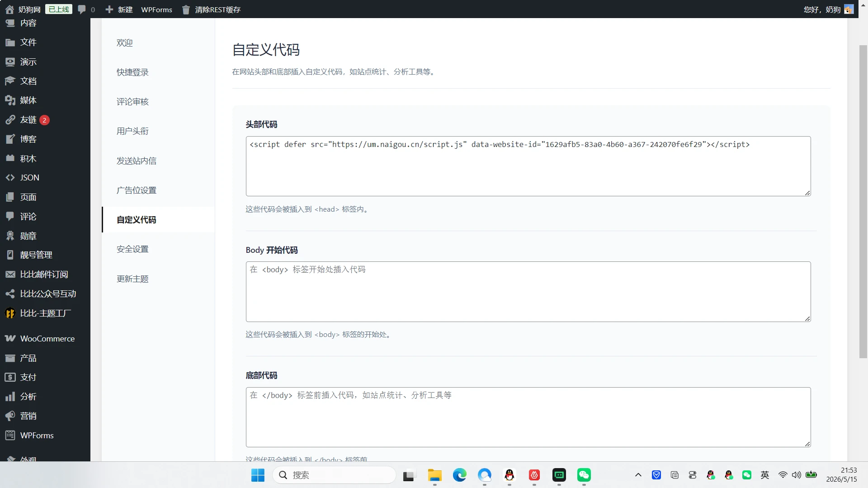
Task: Open the 勋章 medal icon
Action: coord(10,236)
